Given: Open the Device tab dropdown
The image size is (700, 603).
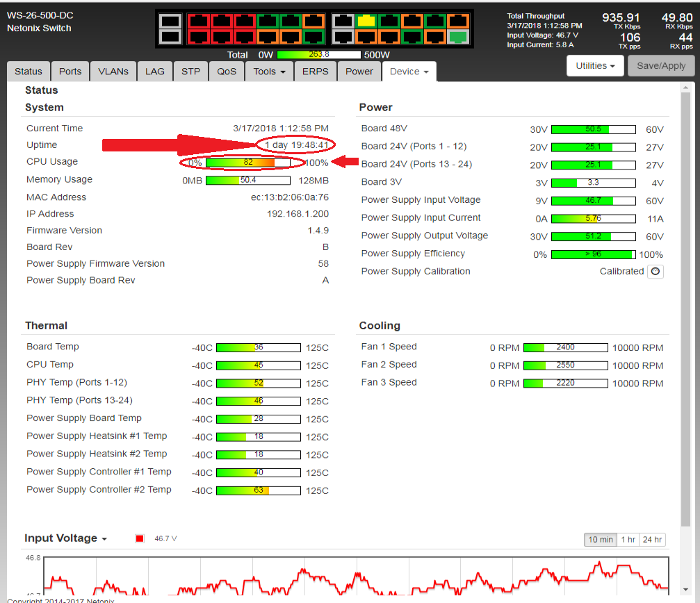Looking at the screenshot, I should 409,72.
